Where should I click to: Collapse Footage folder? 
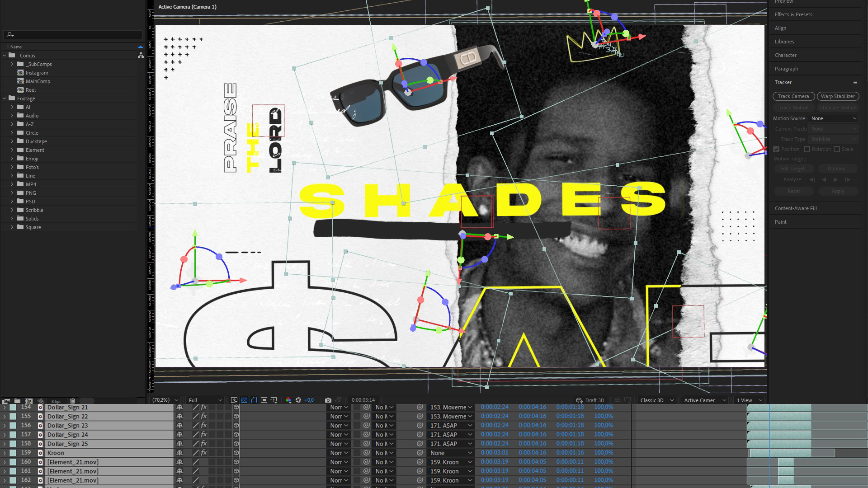pyautogui.click(x=5, y=99)
